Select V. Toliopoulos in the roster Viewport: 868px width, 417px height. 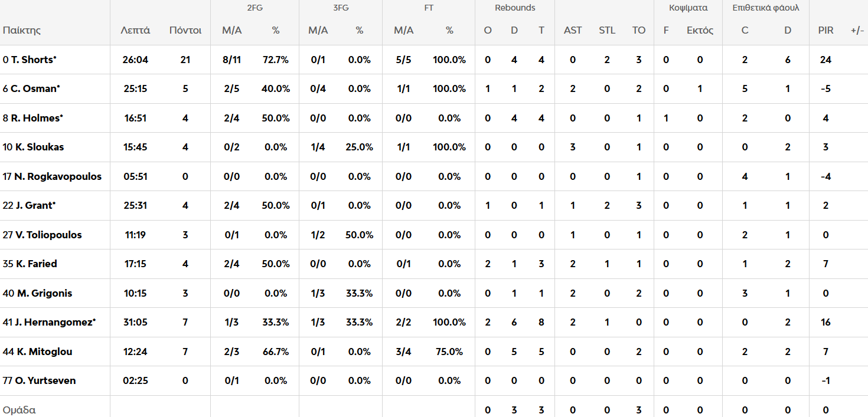click(x=48, y=235)
